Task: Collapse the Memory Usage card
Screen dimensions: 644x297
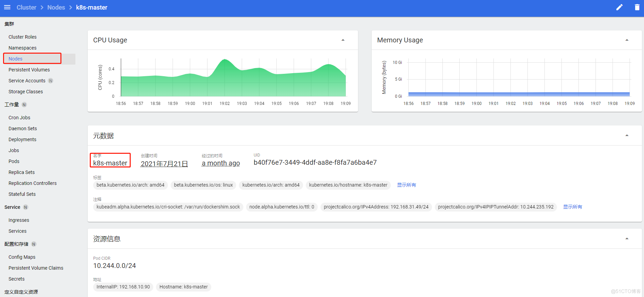Action: coord(627,40)
